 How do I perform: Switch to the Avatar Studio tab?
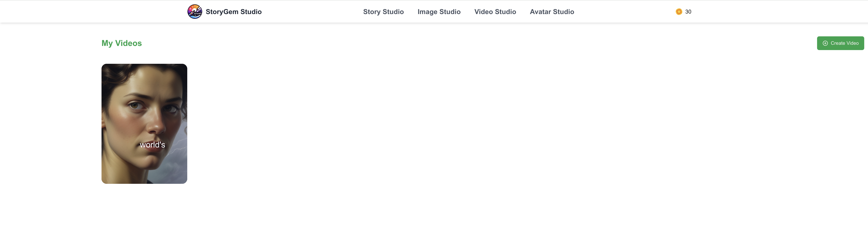552,12
